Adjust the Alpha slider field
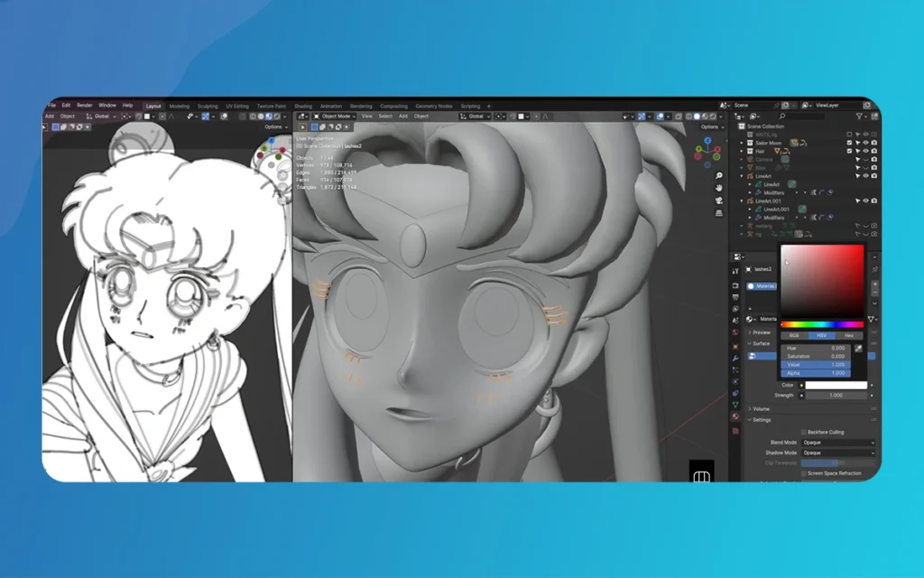The image size is (924, 578). click(x=816, y=373)
